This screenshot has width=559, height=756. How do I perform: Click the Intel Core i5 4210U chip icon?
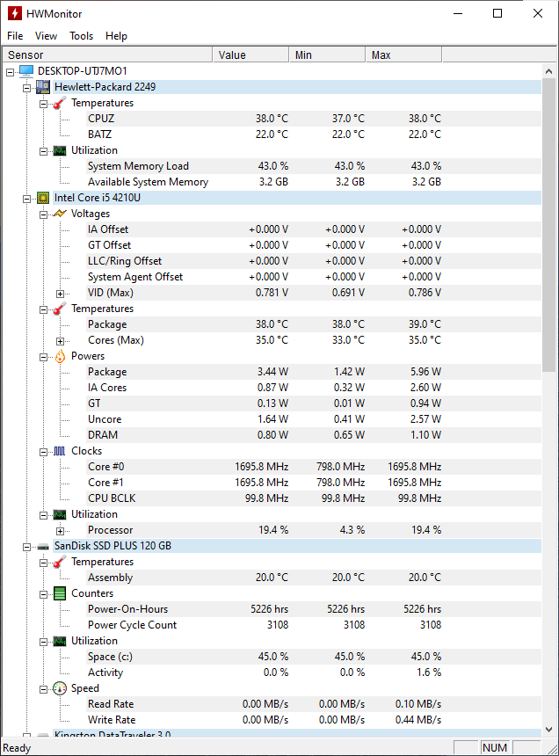pos(43,198)
